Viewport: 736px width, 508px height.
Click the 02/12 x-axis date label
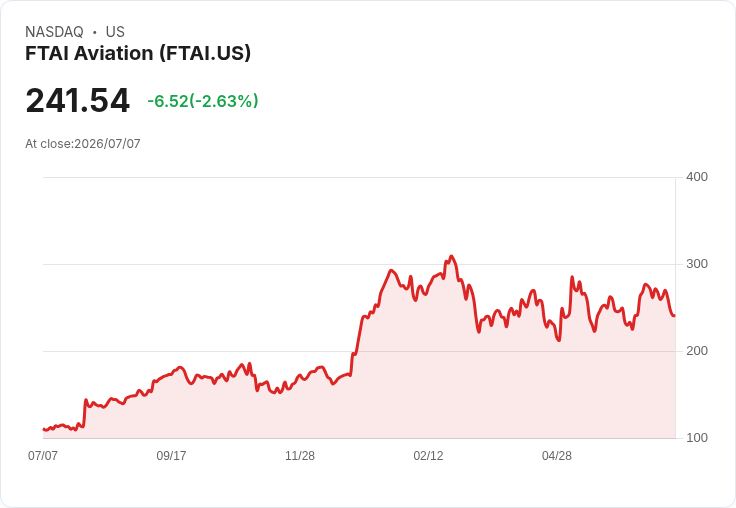coord(428,456)
